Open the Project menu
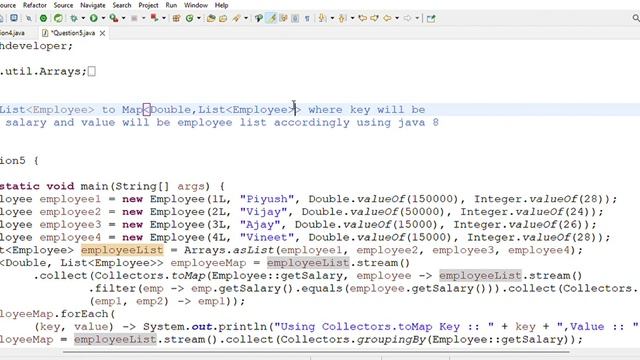 click(148, 5)
